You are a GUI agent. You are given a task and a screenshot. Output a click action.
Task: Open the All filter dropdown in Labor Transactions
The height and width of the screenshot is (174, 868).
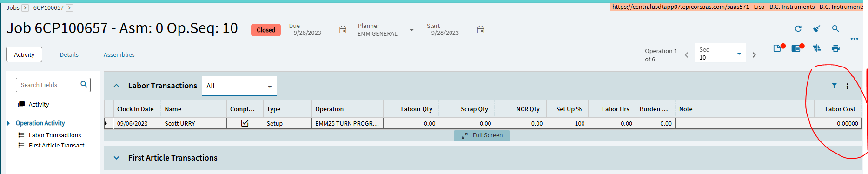point(239,86)
